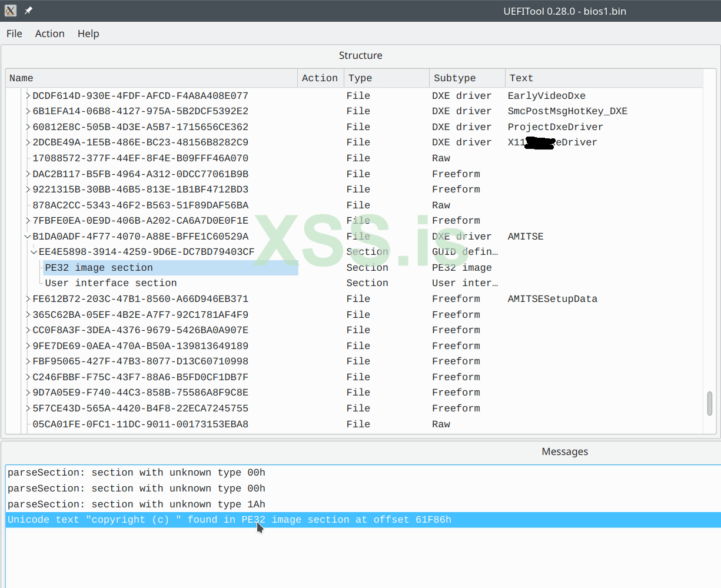Click the Action column header
Image resolution: width=721 pixels, height=588 pixels.
[320, 78]
